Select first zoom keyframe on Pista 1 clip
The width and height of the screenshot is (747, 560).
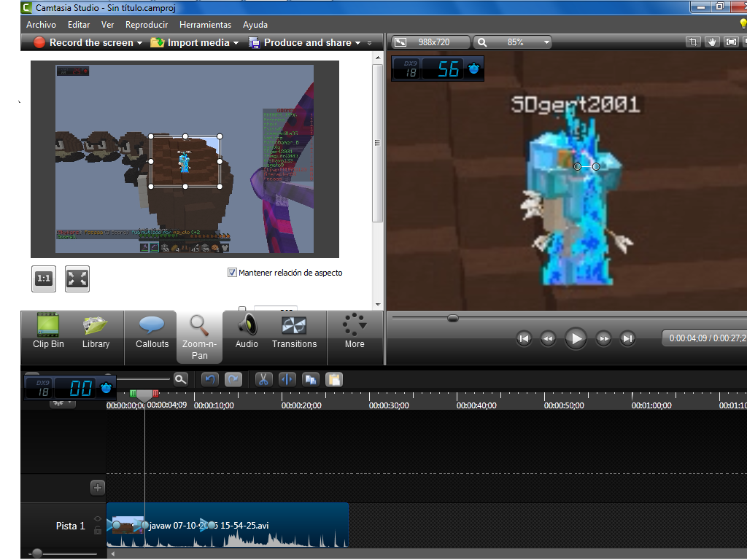(x=116, y=525)
